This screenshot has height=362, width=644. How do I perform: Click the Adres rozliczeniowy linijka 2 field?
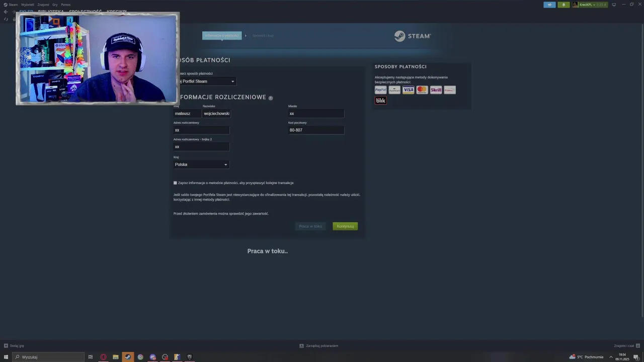tap(201, 147)
